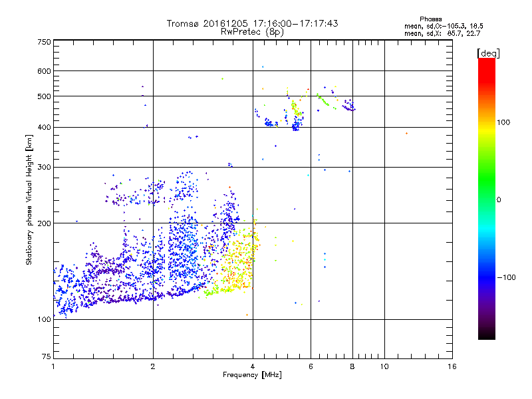The image size is (532, 399).
Task: Click the '2' x-axis tick label
Action: click(x=153, y=366)
